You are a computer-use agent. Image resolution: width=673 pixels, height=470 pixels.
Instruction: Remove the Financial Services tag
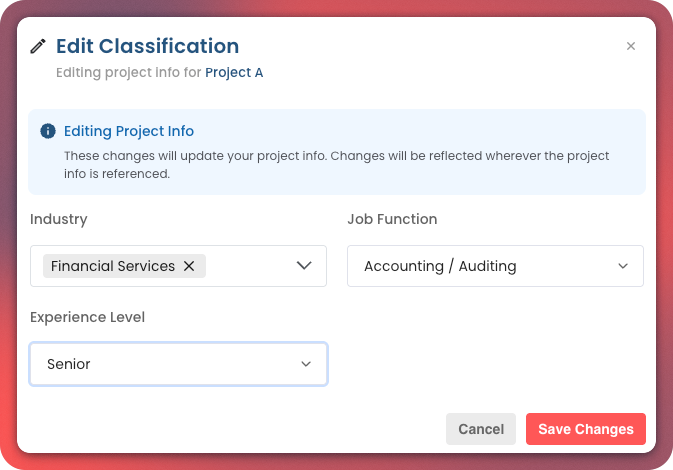[189, 266]
